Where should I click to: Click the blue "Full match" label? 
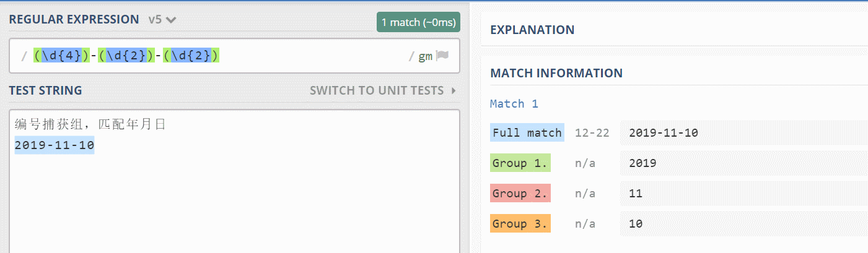pos(527,132)
